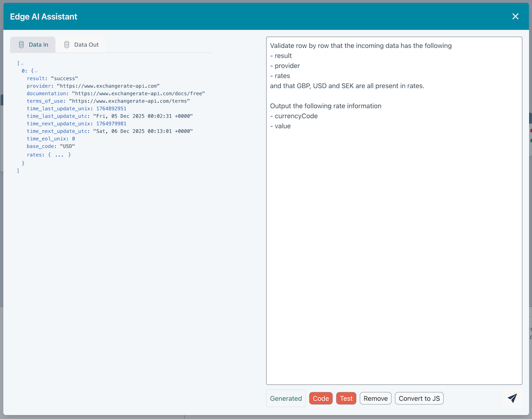This screenshot has height=419, width=532.
Task: Close the Edge AI Assistant dialog
Action: pyautogui.click(x=515, y=16)
